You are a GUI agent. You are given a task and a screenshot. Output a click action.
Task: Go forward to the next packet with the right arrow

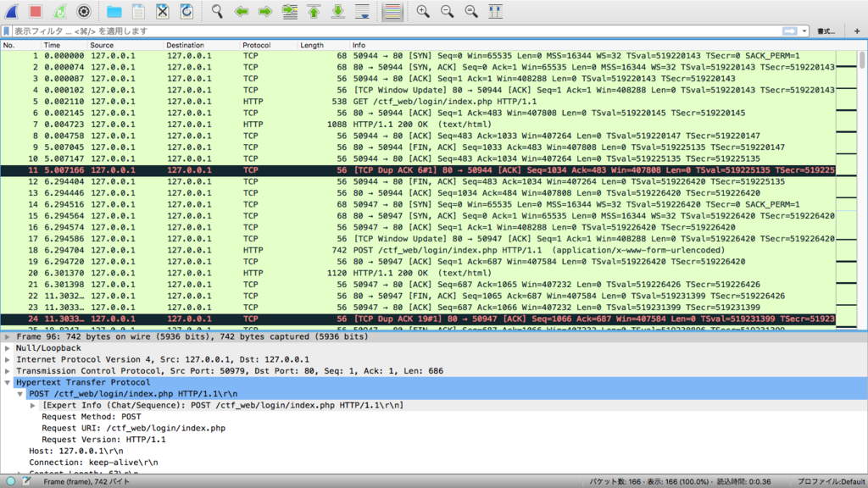pyautogui.click(x=265, y=11)
